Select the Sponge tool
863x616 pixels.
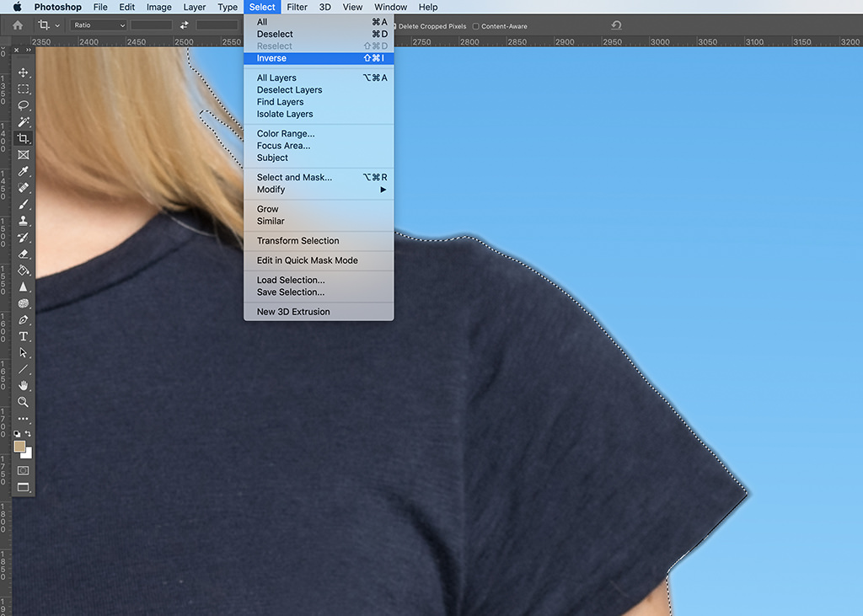pos(23,303)
